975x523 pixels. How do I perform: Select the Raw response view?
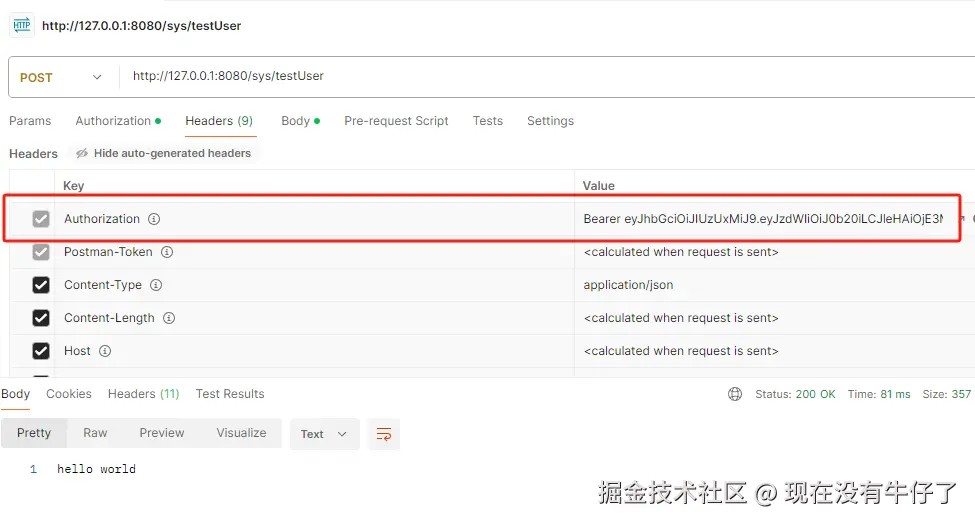pos(95,433)
